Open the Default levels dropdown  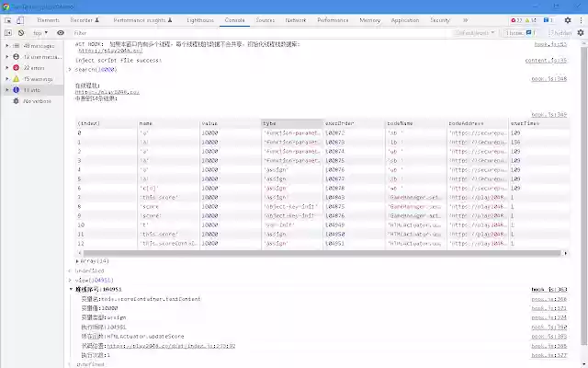pyautogui.click(x=475, y=33)
